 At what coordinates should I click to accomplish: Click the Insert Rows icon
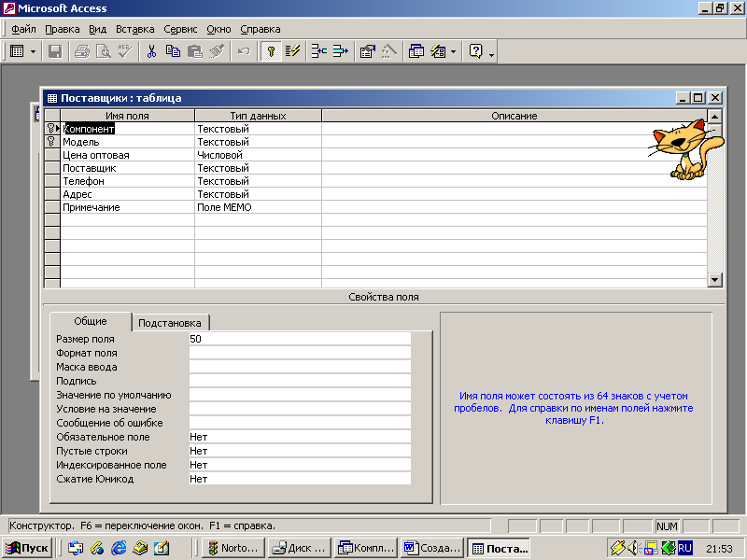pyautogui.click(x=318, y=51)
